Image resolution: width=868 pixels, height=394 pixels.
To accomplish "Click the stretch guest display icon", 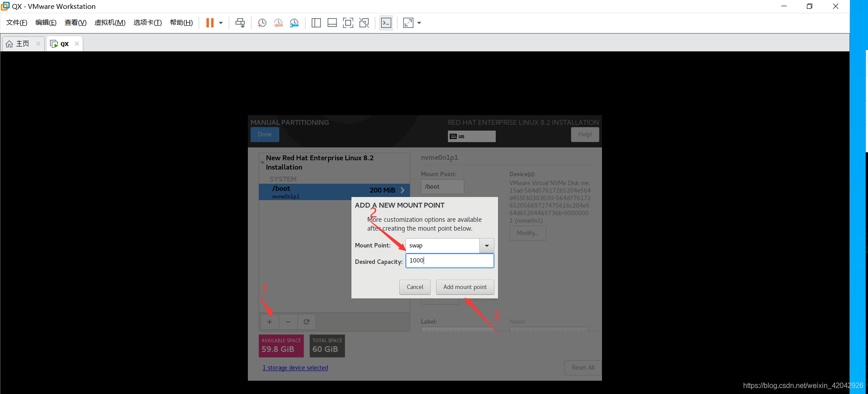I will coord(408,23).
